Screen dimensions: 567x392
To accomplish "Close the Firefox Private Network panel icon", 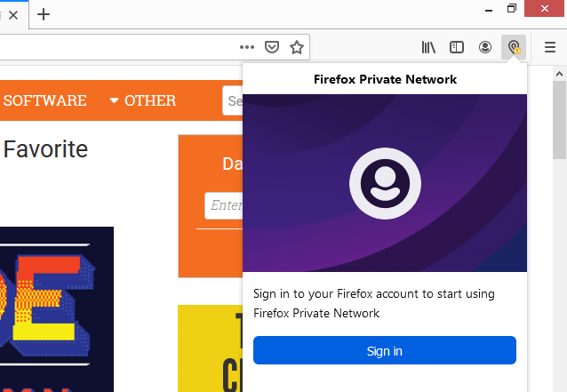I will click(x=514, y=46).
